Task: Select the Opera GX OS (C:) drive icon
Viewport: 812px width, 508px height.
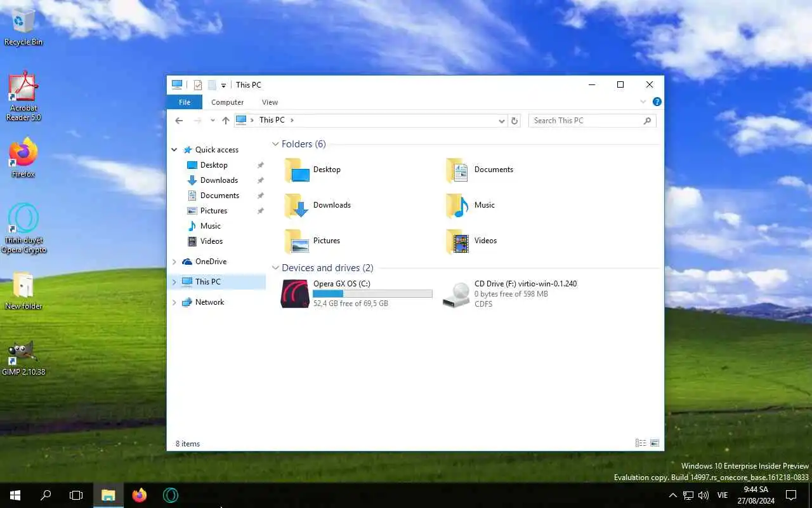Action: (x=295, y=293)
